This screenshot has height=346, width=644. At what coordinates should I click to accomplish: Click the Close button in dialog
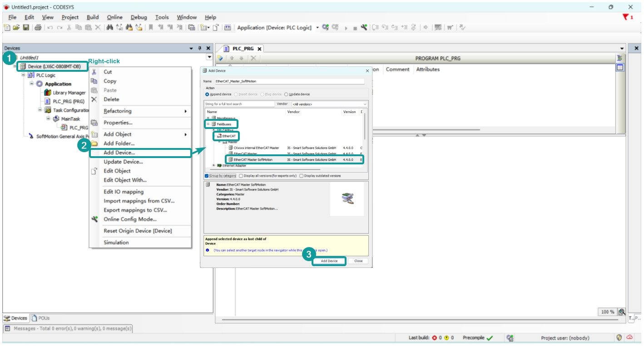pyautogui.click(x=358, y=261)
